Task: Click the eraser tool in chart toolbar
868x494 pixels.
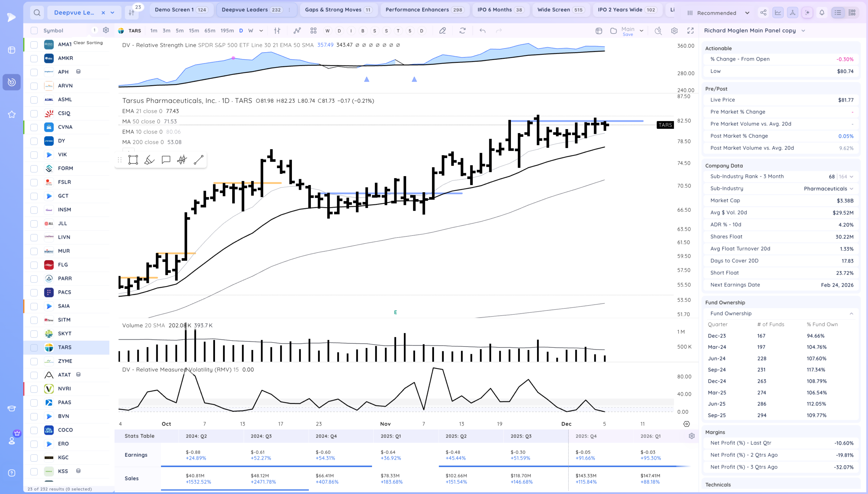Action: 442,30
